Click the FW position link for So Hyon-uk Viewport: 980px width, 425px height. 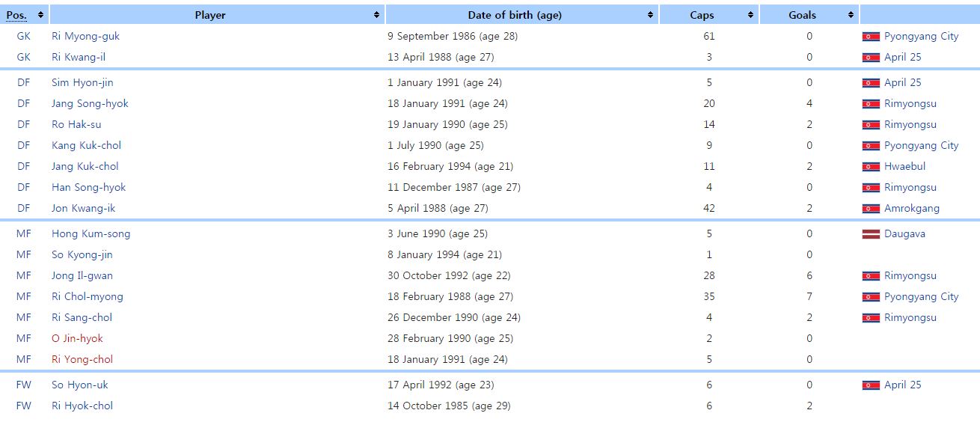[x=24, y=385]
